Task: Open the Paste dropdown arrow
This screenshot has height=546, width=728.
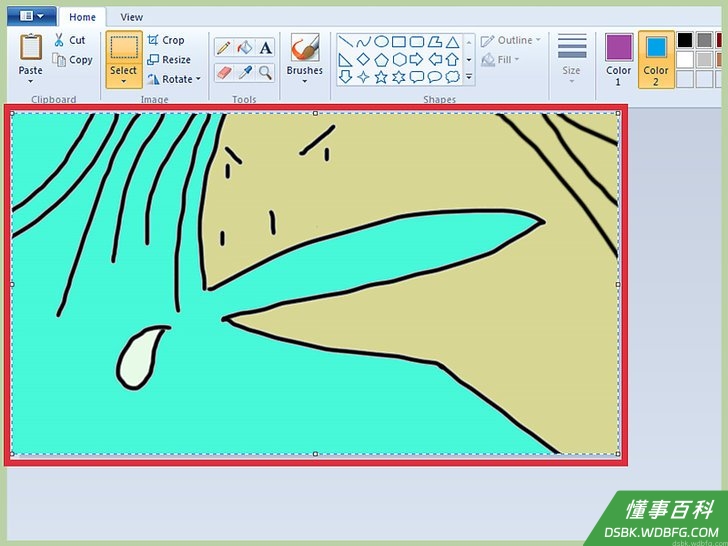Action: coord(31,82)
